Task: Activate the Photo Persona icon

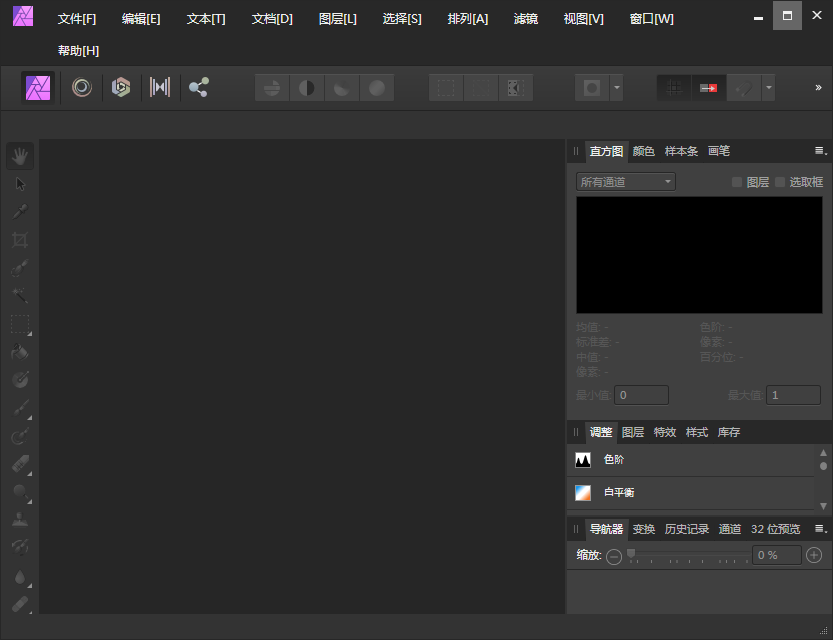Action: pyautogui.click(x=39, y=88)
